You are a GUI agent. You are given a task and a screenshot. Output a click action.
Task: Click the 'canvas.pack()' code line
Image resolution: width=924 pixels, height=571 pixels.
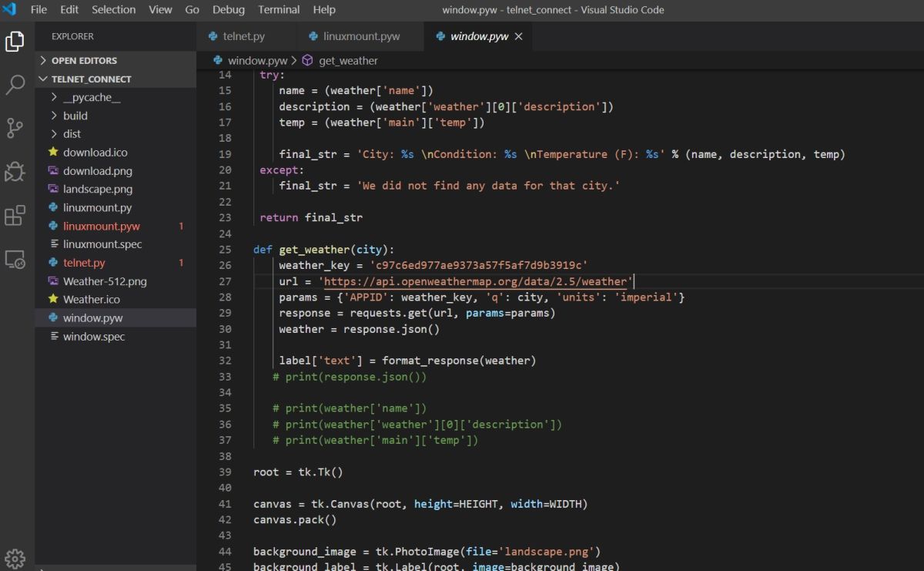pyautogui.click(x=295, y=519)
